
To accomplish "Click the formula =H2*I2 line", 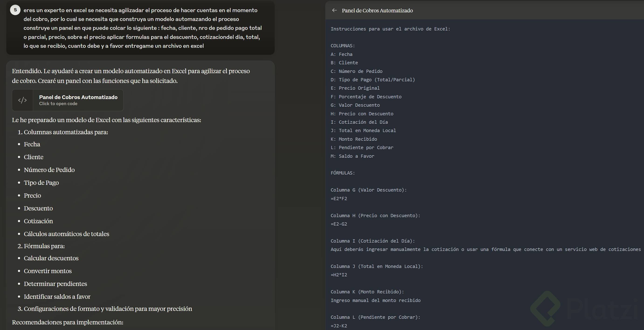I will 339,275.
